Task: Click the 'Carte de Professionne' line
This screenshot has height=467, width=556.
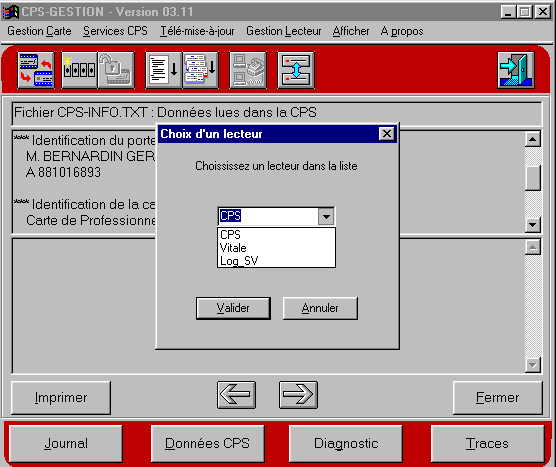Action: (x=91, y=220)
